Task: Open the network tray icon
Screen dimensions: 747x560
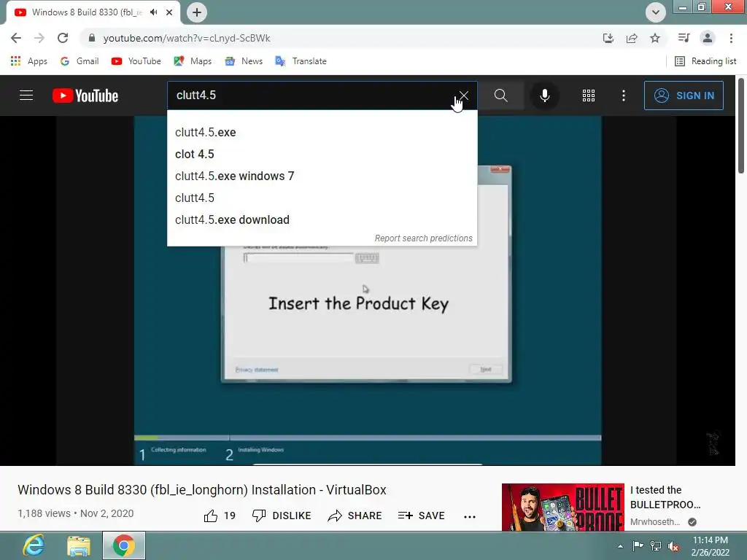Action: pos(656,545)
